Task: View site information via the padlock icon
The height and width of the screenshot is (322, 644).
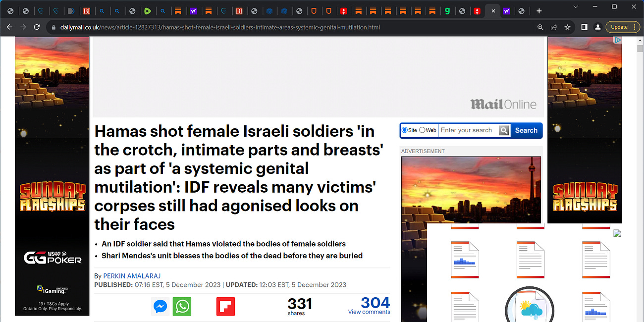Action: pos(53,27)
